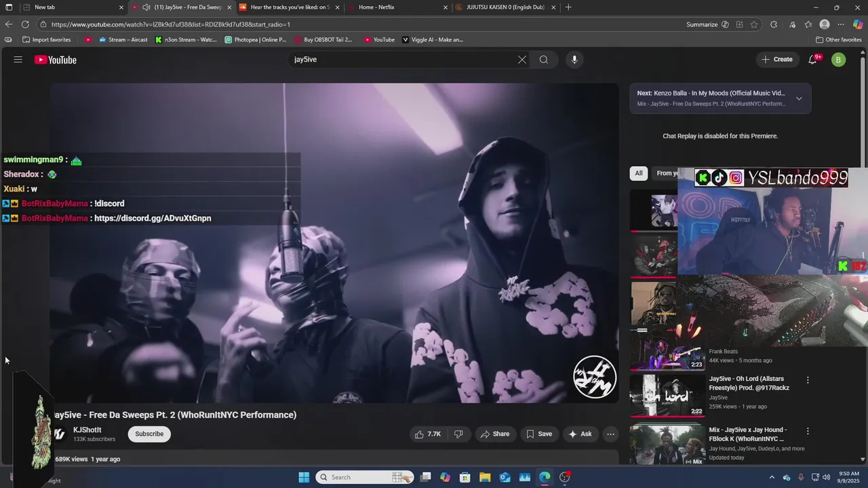
Task: Open the n3on Stream bookmark
Action: tap(186, 40)
